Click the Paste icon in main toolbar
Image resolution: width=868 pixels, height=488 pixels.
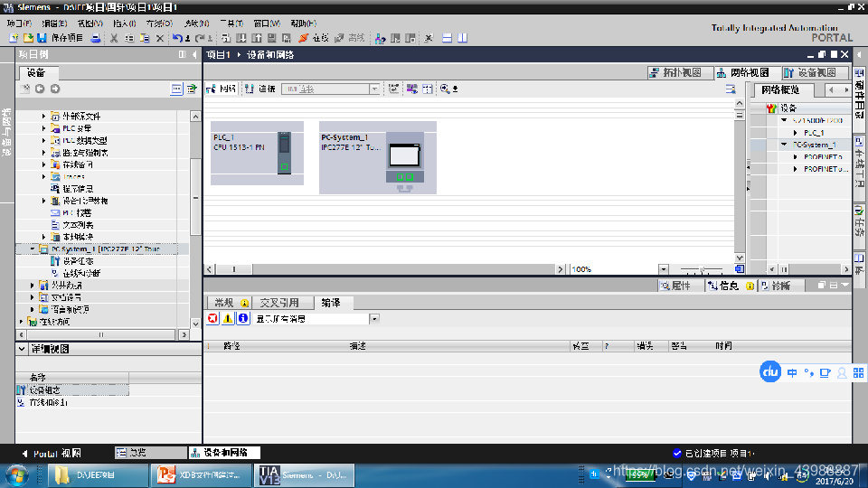click(145, 38)
